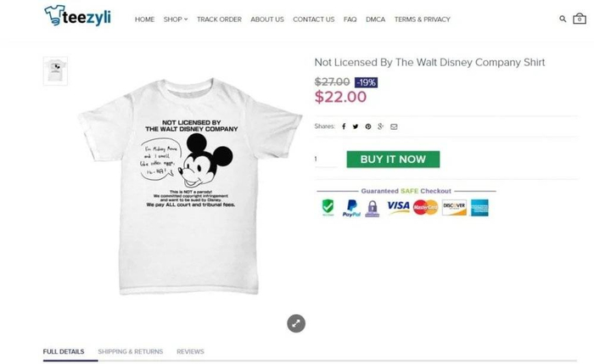Share product via email icon
This screenshot has height=364, width=594.
click(x=394, y=126)
